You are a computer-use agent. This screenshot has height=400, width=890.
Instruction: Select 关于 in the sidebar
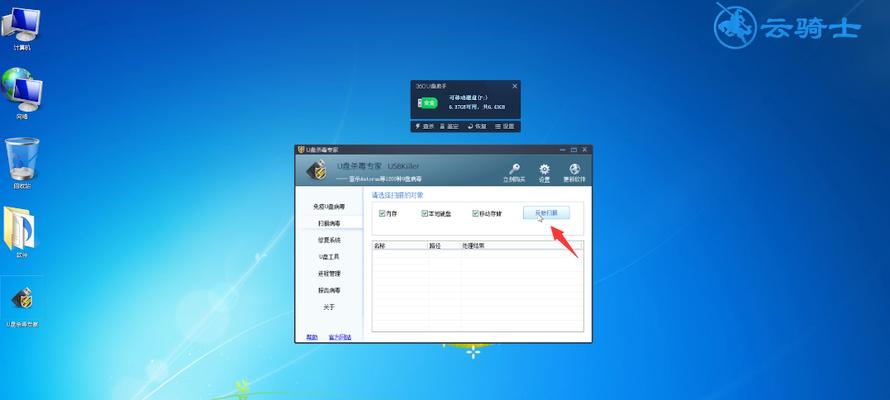329,307
